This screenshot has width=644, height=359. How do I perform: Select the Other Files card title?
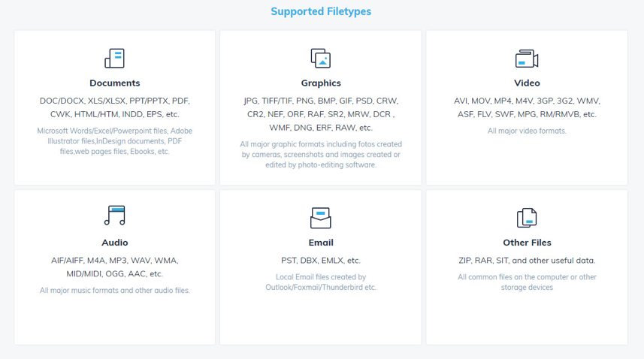click(x=527, y=243)
